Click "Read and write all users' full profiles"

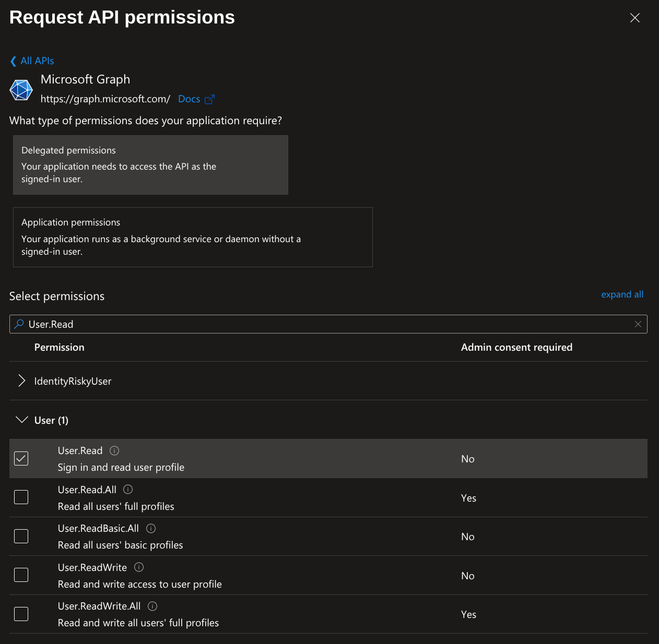tap(138, 623)
